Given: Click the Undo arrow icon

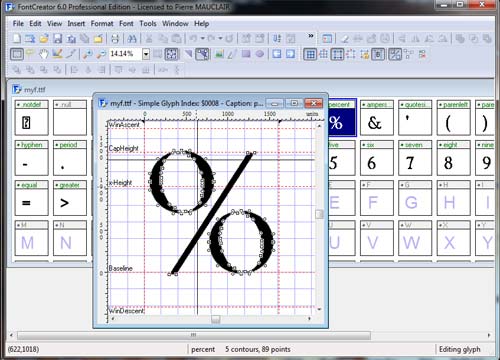Looking at the screenshot, I should tap(193, 39).
